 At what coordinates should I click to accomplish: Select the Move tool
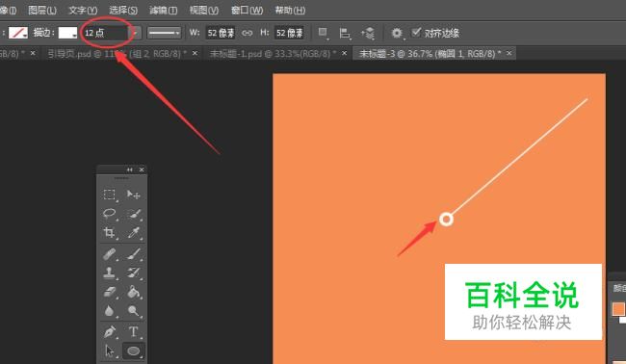(133, 195)
